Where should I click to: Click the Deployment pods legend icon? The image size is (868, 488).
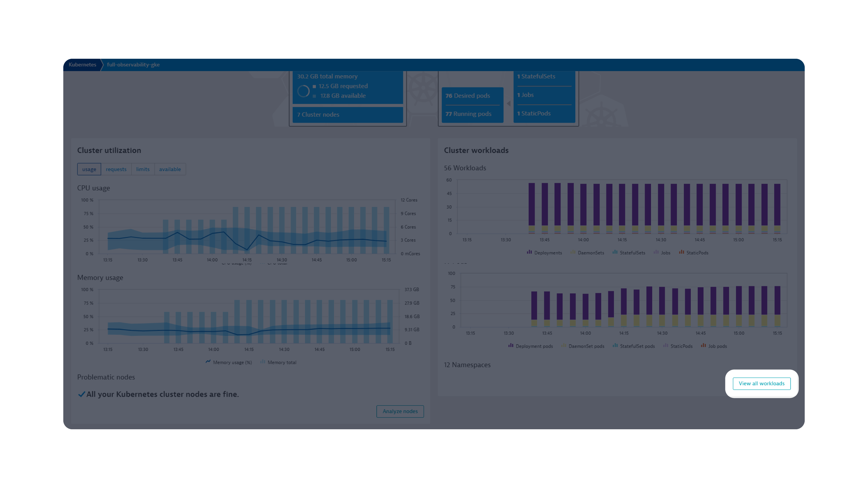[x=511, y=345]
